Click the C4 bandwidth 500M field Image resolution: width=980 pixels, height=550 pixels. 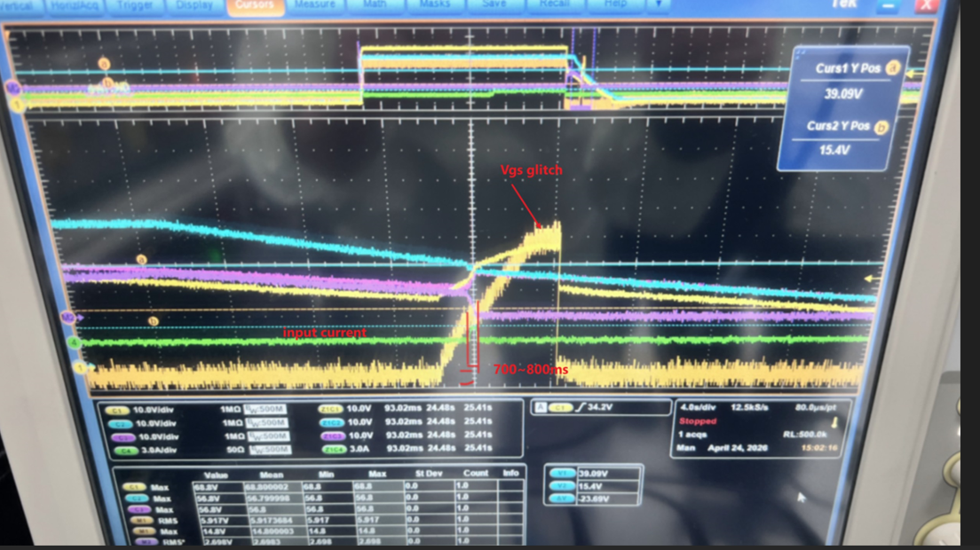270,450
